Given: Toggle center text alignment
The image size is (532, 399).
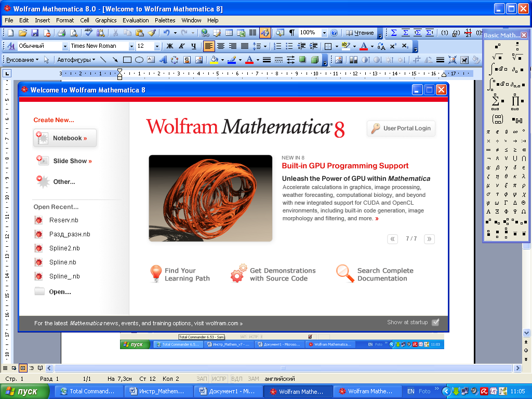Looking at the screenshot, I should click(x=220, y=46).
